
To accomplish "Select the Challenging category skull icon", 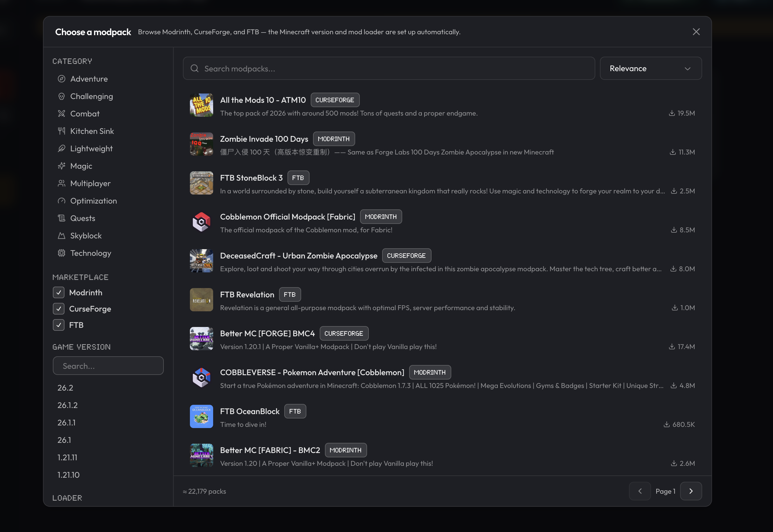I will coord(61,96).
